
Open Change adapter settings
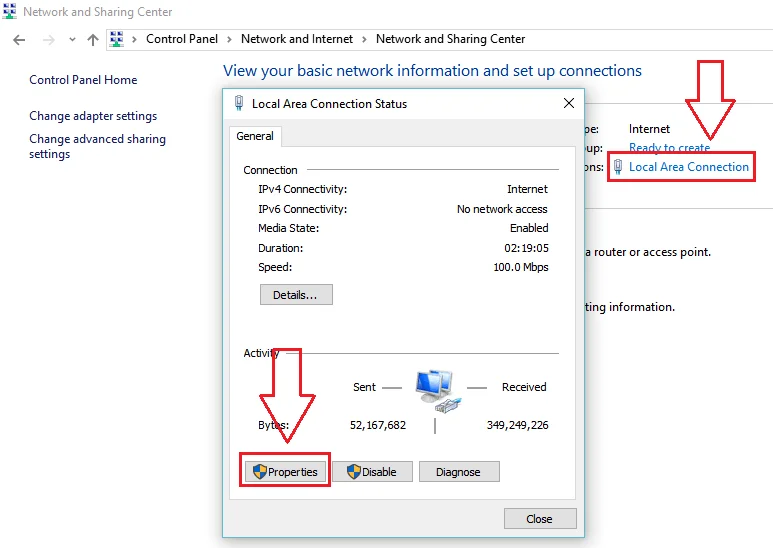(93, 116)
